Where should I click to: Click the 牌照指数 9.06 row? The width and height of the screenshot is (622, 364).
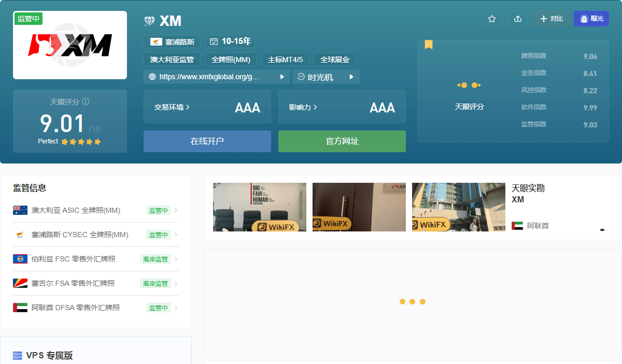559,56
